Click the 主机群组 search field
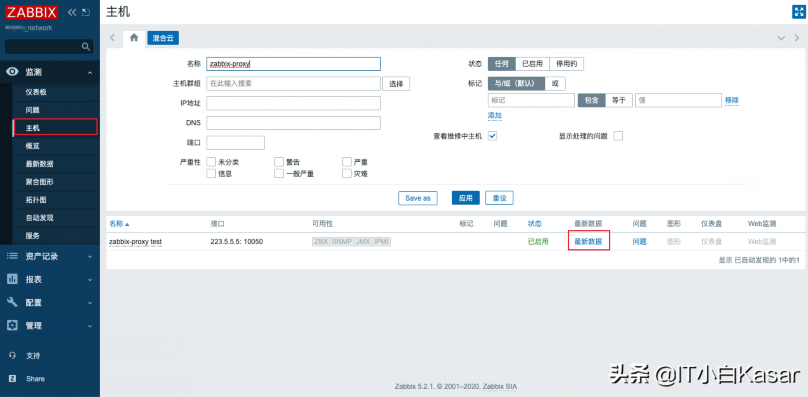The height and width of the screenshot is (397, 808). (293, 84)
